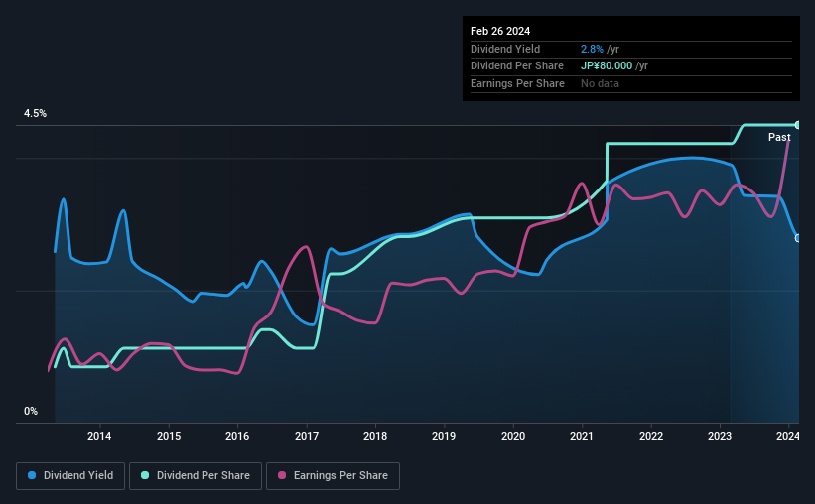The image size is (815, 504).
Task: Click the blue Dividend Yield end-point marker
Action: 798,238
